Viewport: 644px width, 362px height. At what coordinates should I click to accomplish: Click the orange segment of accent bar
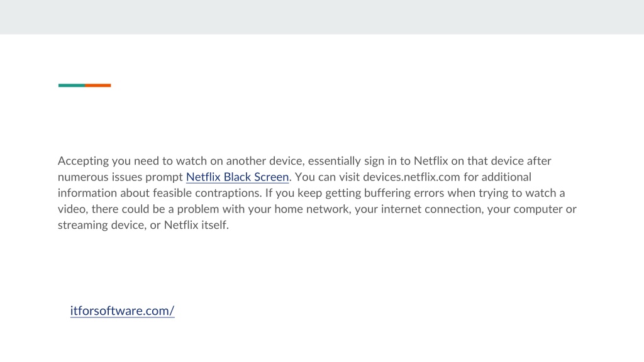point(97,85)
